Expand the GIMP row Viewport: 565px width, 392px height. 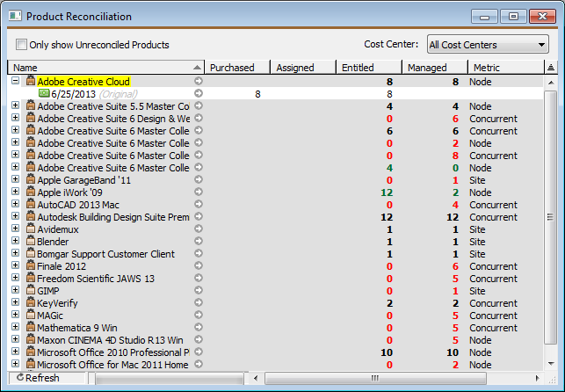[x=15, y=290]
